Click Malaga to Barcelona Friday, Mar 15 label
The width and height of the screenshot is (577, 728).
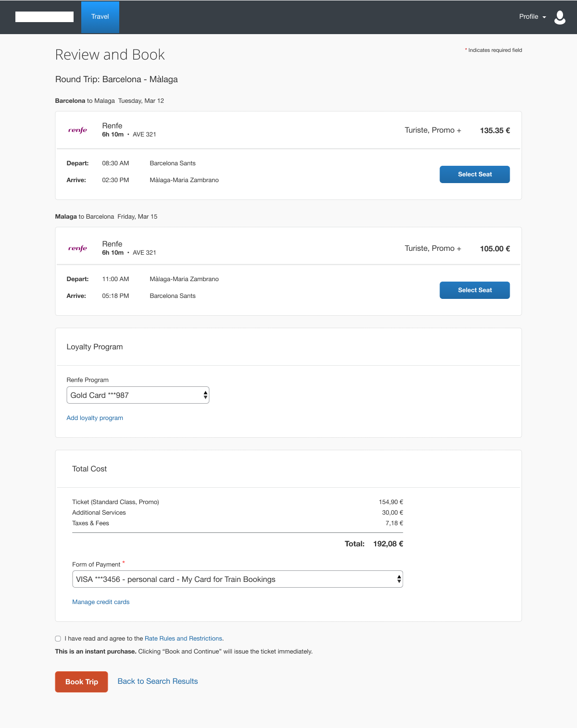[106, 217]
